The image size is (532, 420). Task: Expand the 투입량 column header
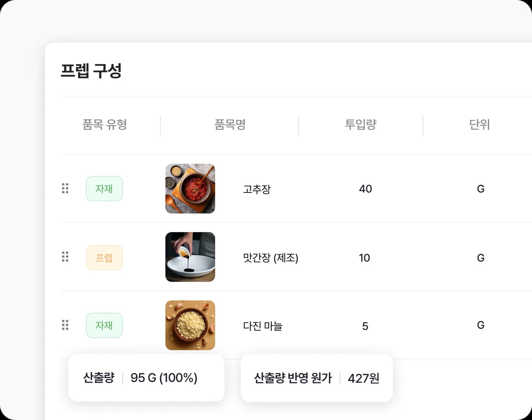[x=361, y=125]
